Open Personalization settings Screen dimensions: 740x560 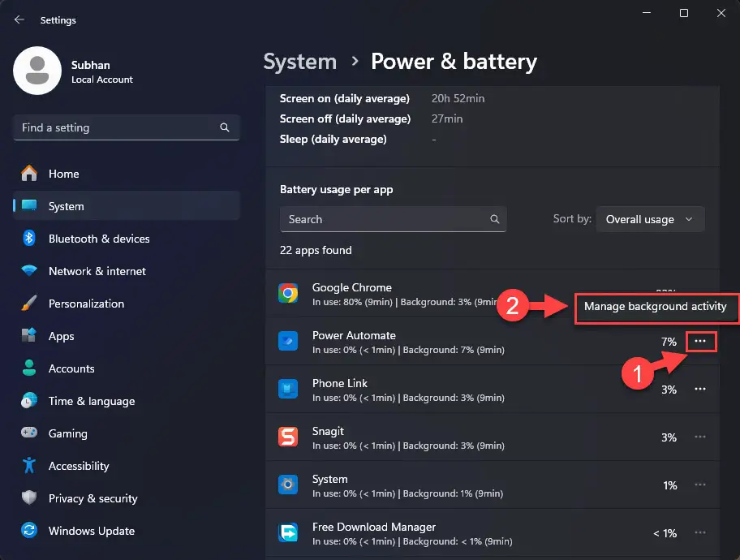[x=127, y=304]
